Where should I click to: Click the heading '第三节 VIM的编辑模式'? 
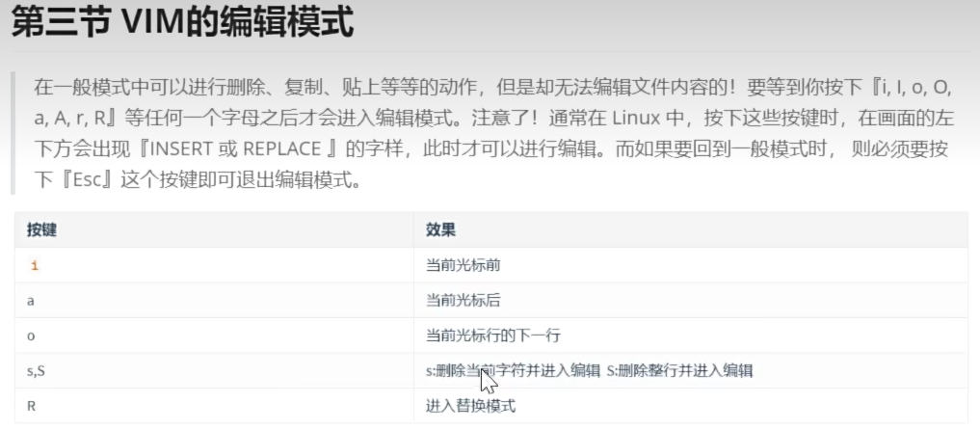click(182, 23)
